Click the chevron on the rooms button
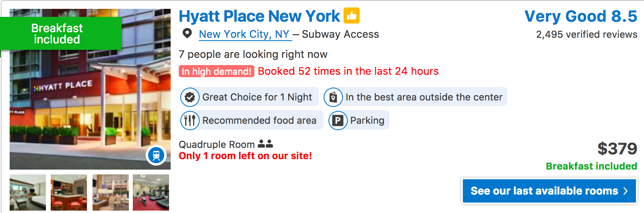The height and width of the screenshot is (213, 644). (625, 191)
